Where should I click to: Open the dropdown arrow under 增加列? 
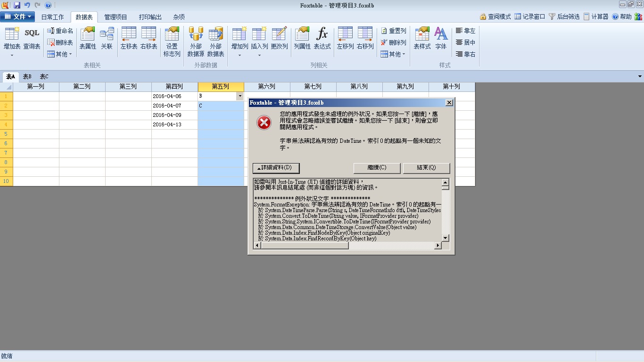click(x=239, y=55)
